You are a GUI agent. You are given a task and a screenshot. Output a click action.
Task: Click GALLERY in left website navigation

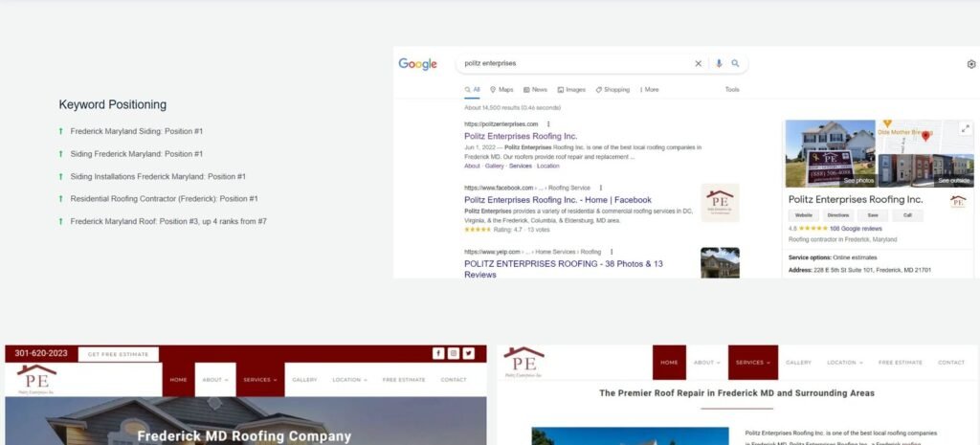(304, 380)
